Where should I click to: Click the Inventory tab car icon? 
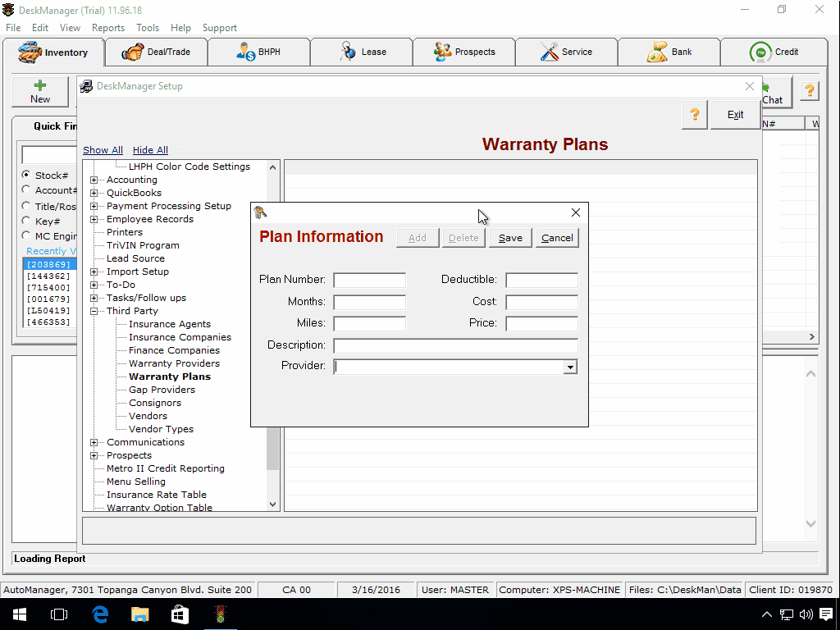pos(30,52)
